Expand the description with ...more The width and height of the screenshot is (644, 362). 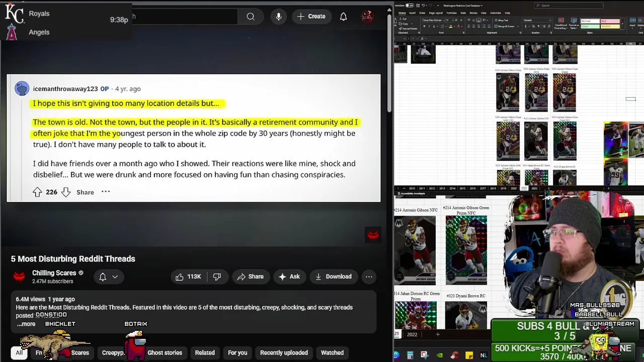coord(26,324)
